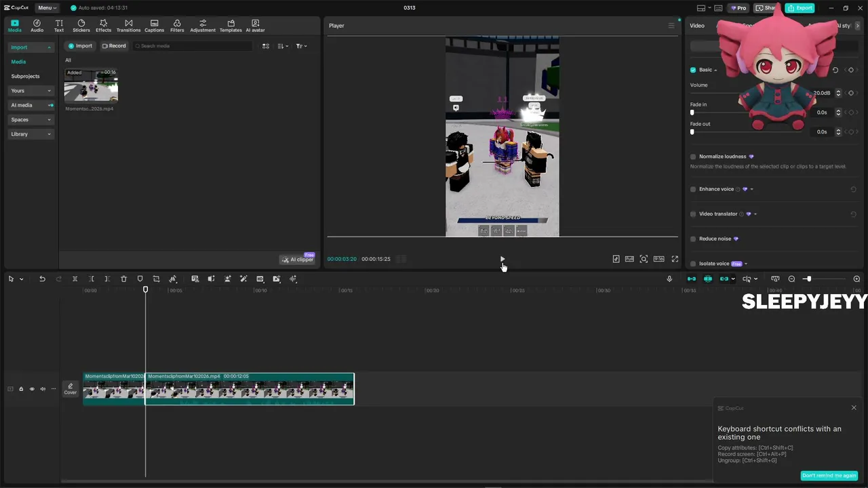The width and height of the screenshot is (868, 488).
Task: Click the AI clipper button
Action: coord(298,259)
